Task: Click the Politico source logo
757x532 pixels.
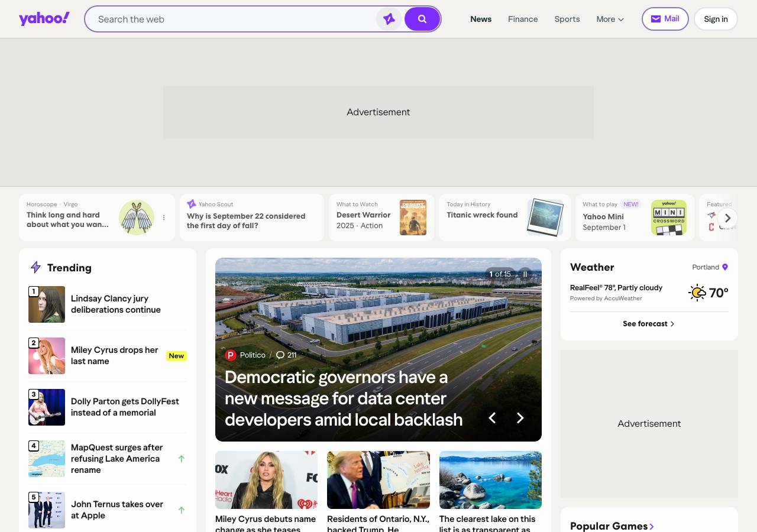Action: (231, 355)
